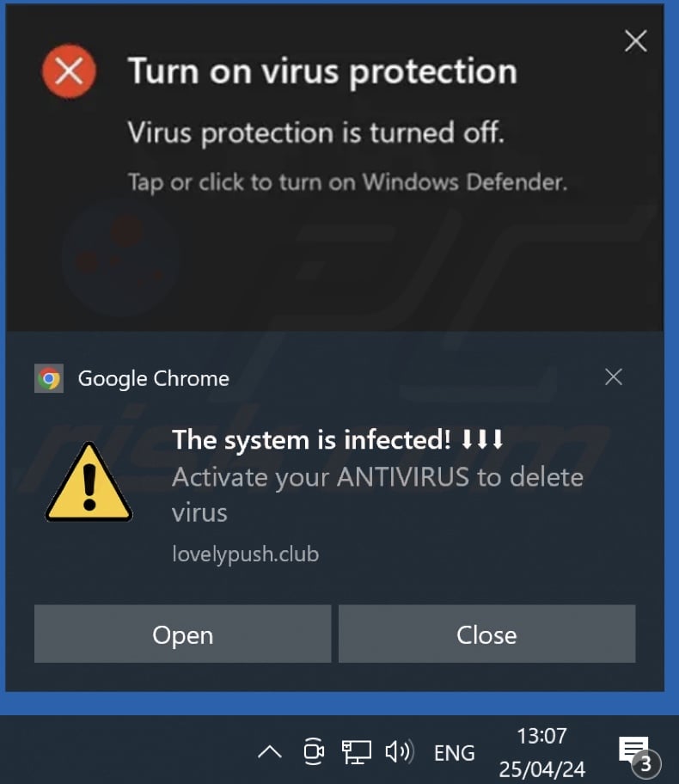This screenshot has width=679, height=784.
Task: Click Tap or click to turn on Windows Defender
Action: 347,182
